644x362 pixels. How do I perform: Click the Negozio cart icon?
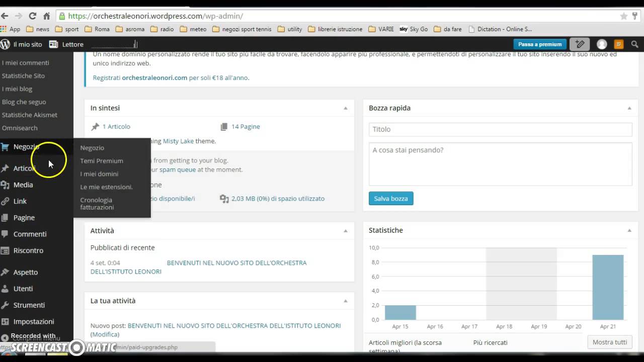click(x=5, y=147)
